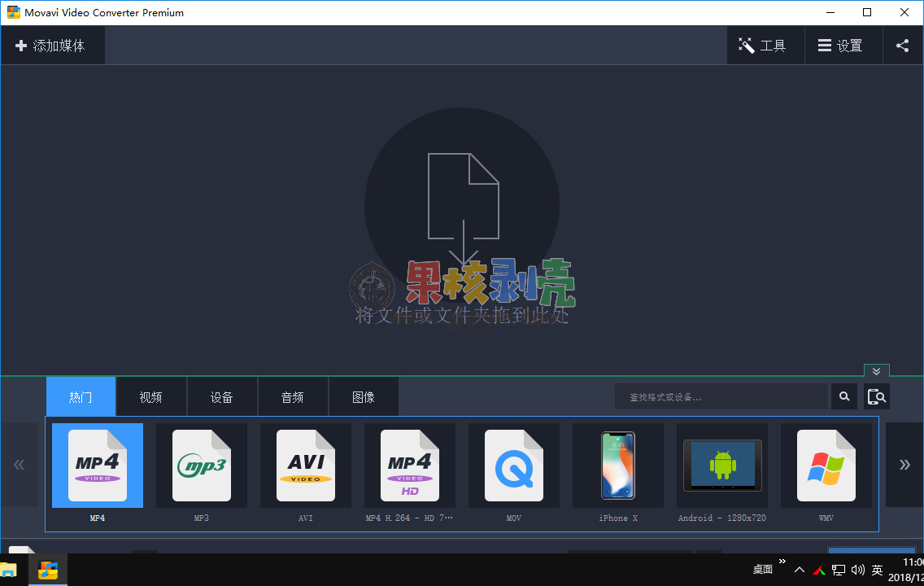The height and width of the screenshot is (586, 924).
Task: Expand the 桌面 toolbar chevron in taskbar
Action: [x=782, y=562]
